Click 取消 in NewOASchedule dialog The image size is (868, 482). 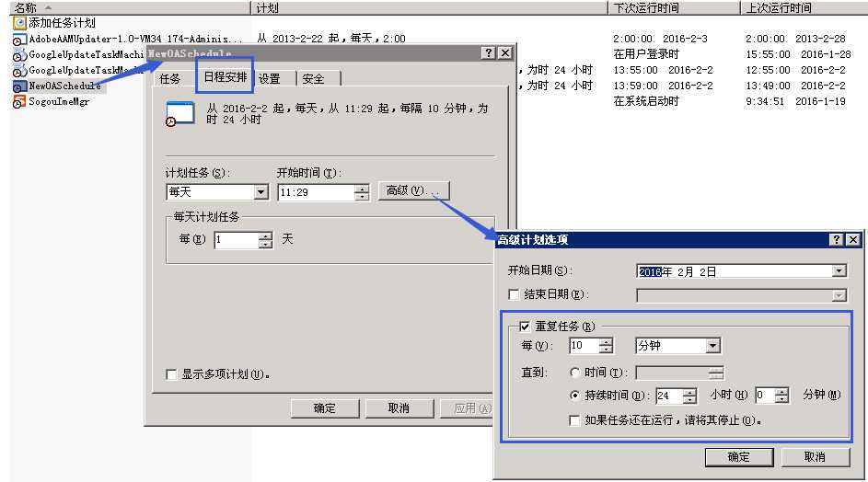pos(399,408)
